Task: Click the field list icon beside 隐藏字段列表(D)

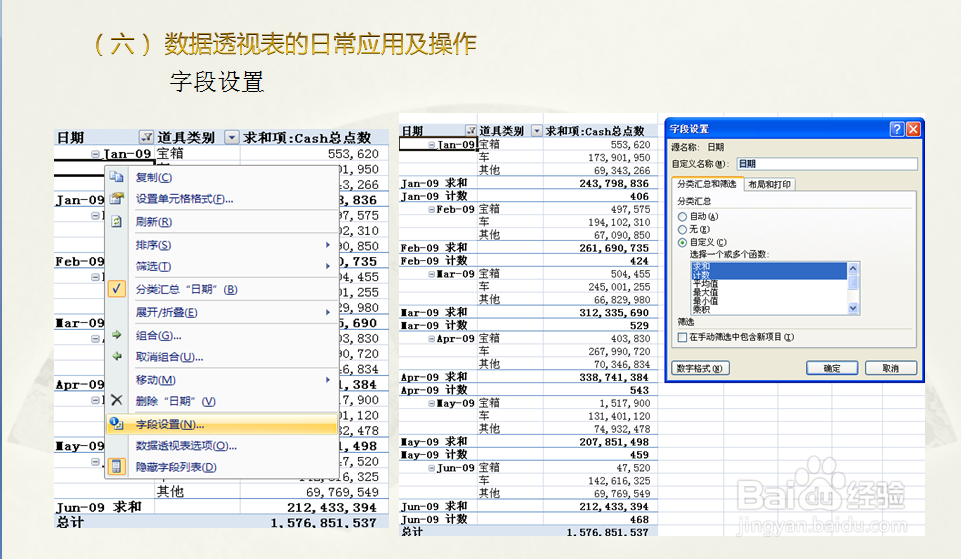Action: 116,466
